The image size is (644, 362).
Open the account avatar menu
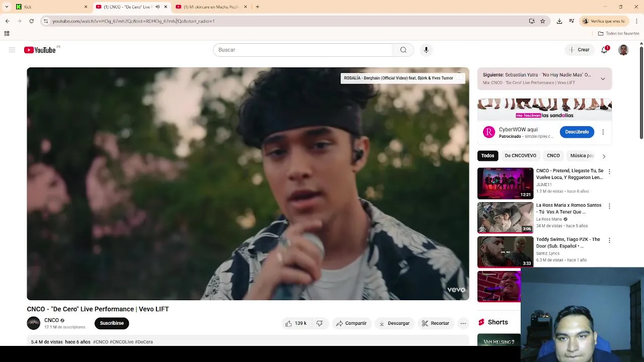tap(623, 50)
